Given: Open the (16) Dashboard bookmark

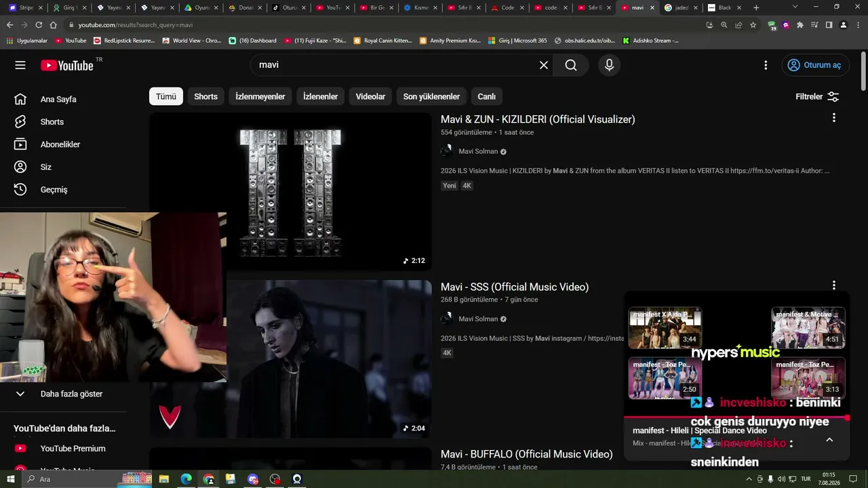Looking at the screenshot, I should (x=252, y=41).
